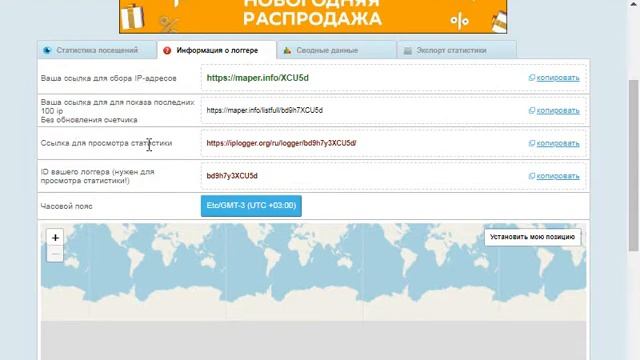Click copy icon beside iplogger.org link

pyautogui.click(x=531, y=143)
